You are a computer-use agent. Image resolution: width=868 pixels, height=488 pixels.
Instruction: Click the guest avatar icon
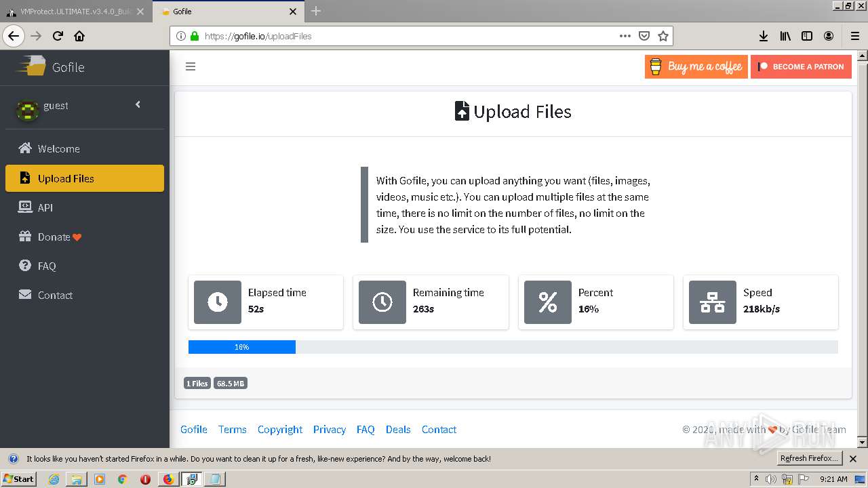[x=27, y=110]
